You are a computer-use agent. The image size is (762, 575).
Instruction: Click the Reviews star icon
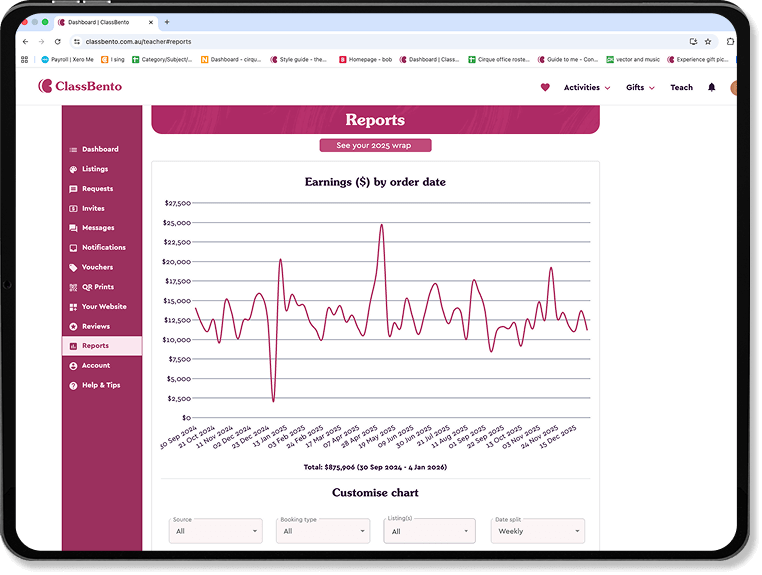[x=73, y=327]
